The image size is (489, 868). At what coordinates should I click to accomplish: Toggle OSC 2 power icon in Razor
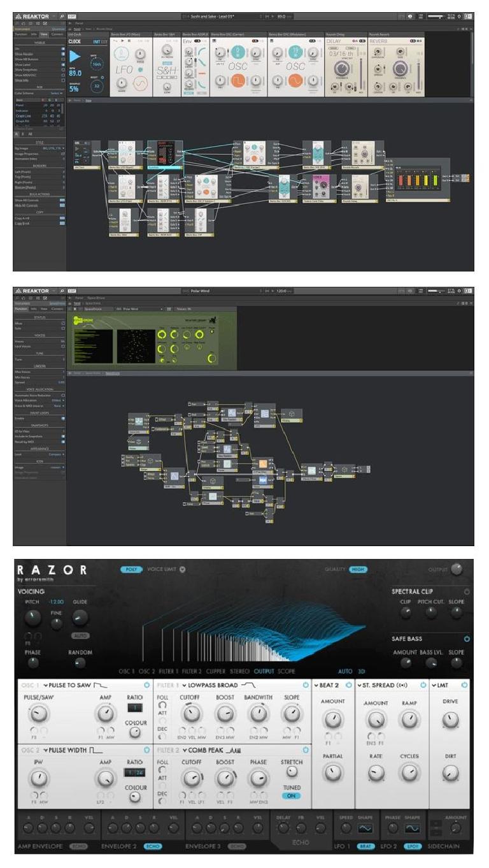coord(147,750)
